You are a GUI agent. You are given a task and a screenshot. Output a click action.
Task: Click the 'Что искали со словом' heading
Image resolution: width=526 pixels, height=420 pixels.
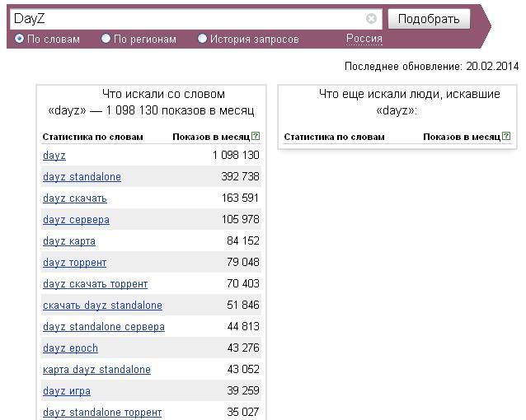pos(164,94)
